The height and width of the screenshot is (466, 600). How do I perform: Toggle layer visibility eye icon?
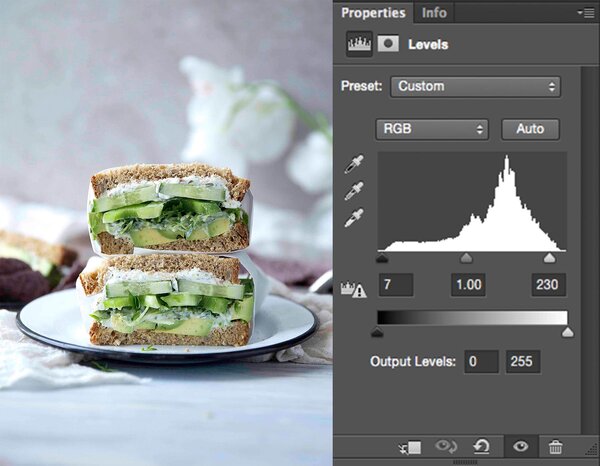tap(521, 446)
